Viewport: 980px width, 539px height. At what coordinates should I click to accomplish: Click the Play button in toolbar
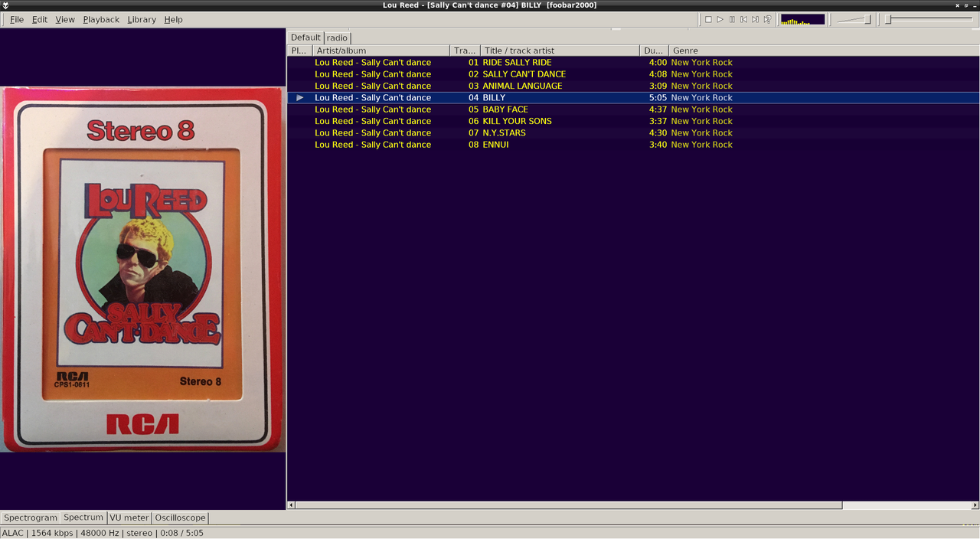point(720,19)
